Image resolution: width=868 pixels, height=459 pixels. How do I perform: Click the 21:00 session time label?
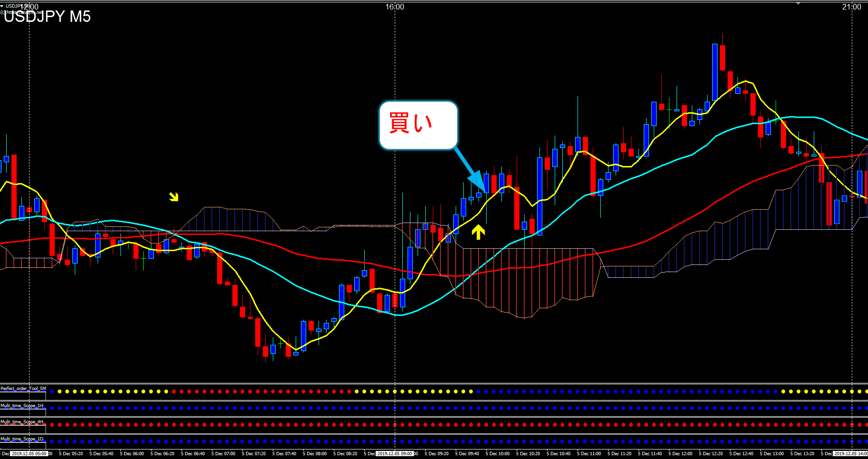coord(851,7)
